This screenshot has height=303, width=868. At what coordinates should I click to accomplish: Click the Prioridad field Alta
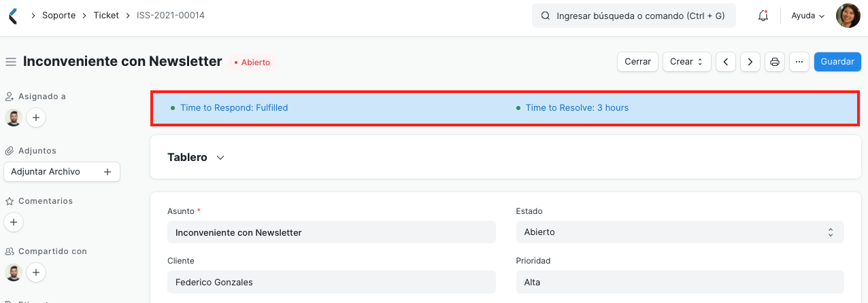tap(680, 282)
